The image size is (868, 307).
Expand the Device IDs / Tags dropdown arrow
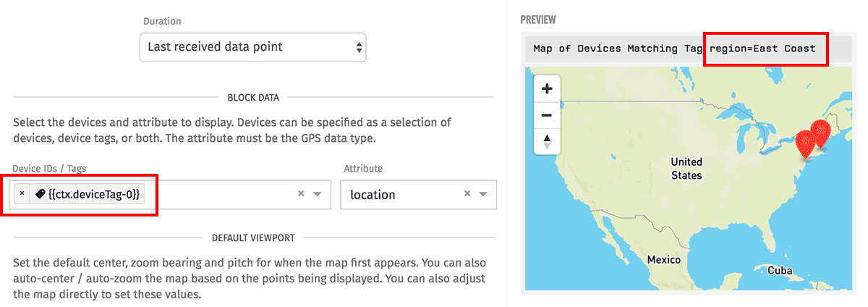[x=317, y=194]
